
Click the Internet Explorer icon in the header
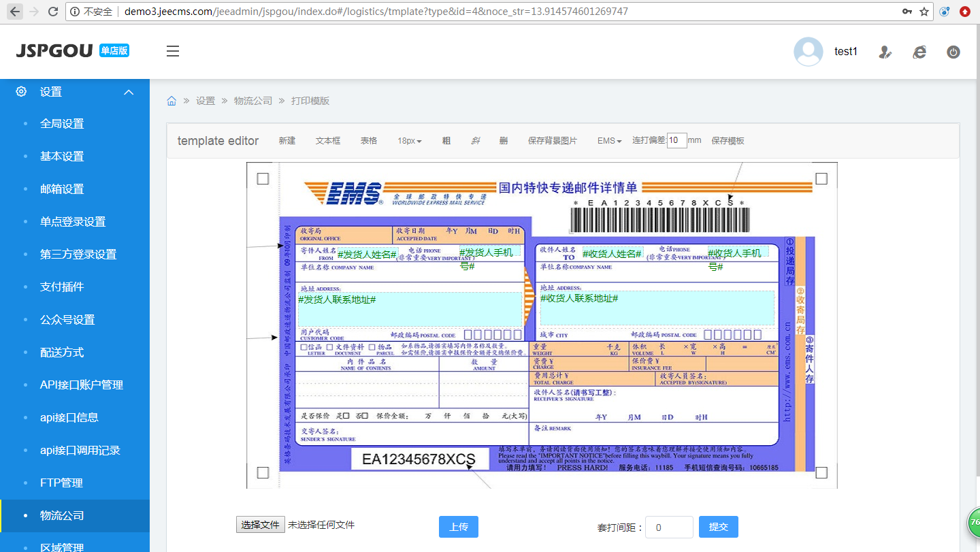point(919,52)
